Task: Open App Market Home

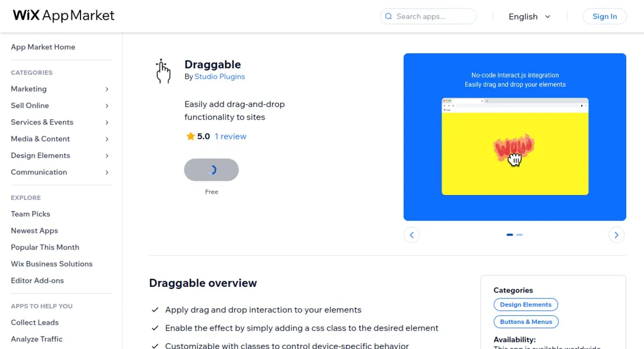Action: [x=43, y=47]
